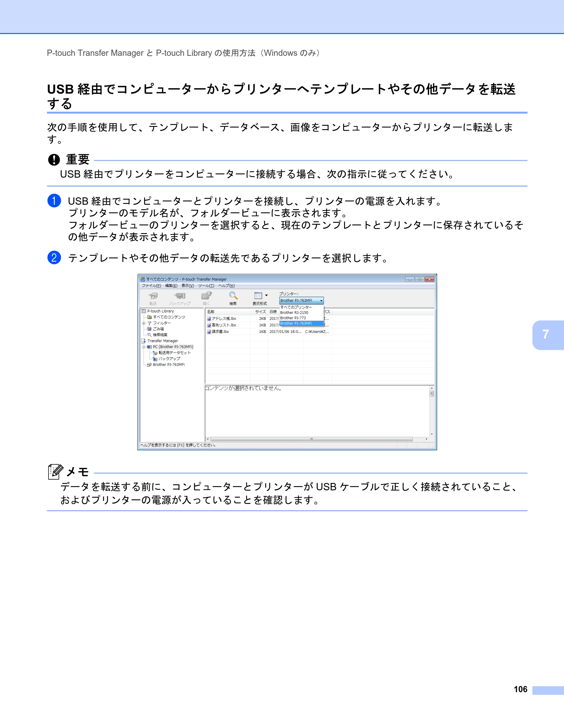Select フィルター in folder tree
564x728 pixels.
pyautogui.click(x=162, y=323)
